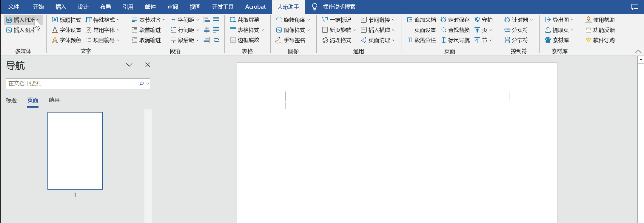644x223 pixels.
Task: Open 查找替换 find and replace
Action: click(455, 30)
